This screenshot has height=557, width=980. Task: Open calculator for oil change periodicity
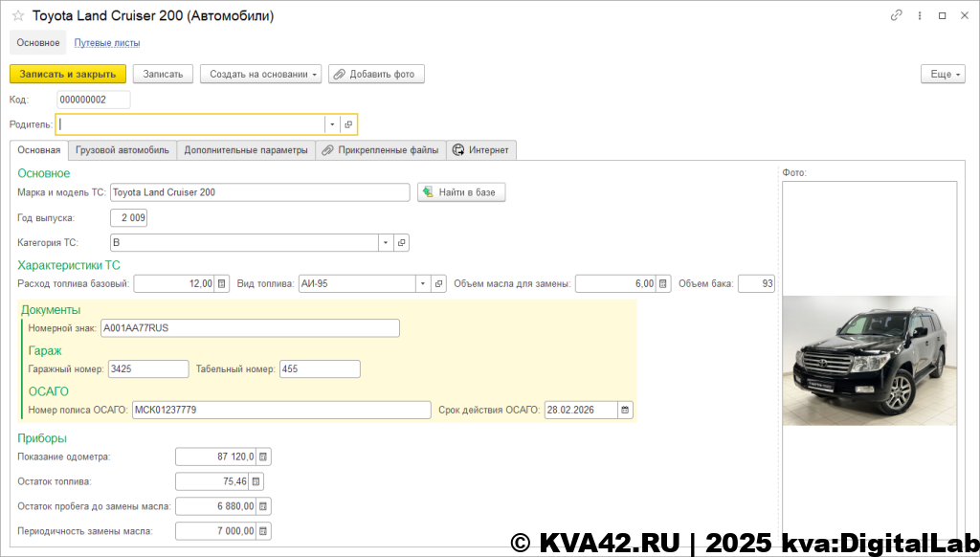pos(264,530)
